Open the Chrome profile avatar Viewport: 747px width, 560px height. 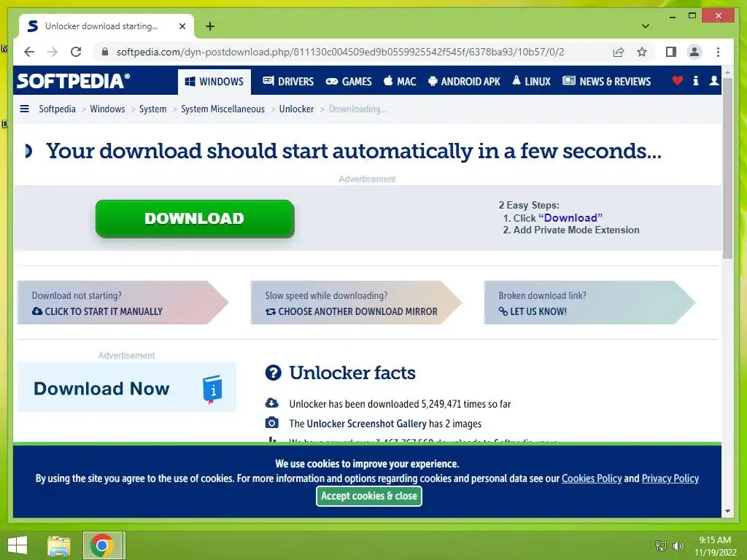tap(694, 52)
